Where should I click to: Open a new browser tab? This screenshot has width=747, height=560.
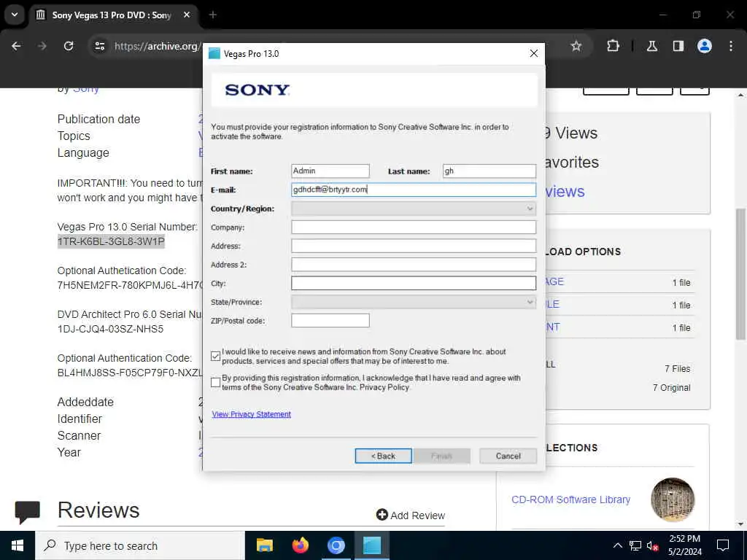click(213, 15)
